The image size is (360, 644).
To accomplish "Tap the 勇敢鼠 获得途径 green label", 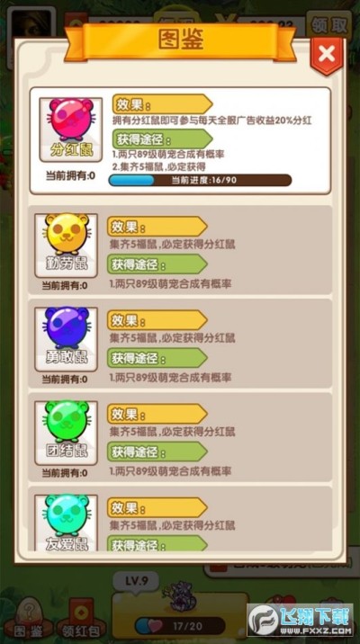I will [x=157, y=358].
